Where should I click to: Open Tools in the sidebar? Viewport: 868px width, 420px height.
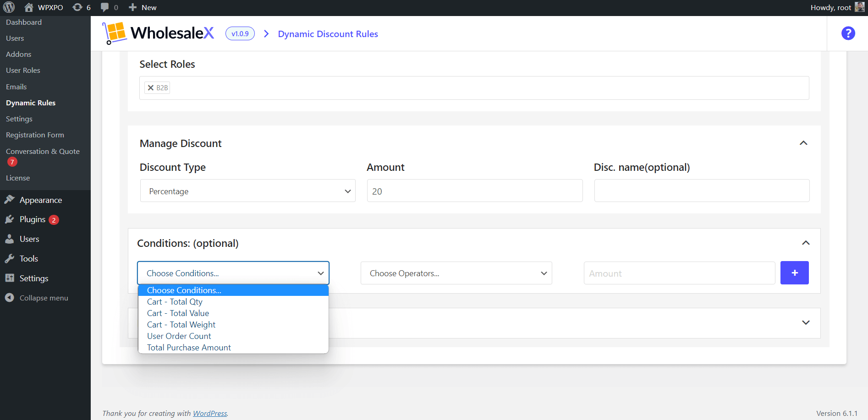pos(28,259)
